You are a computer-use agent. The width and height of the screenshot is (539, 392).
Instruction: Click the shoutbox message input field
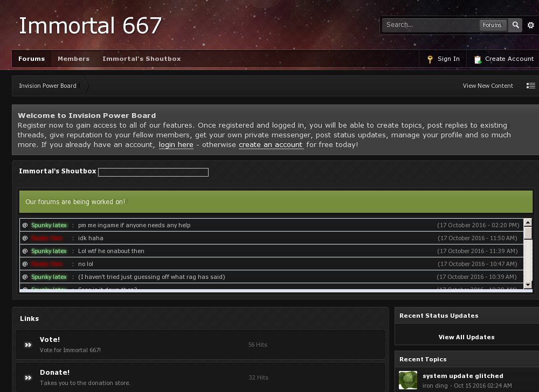(x=153, y=172)
